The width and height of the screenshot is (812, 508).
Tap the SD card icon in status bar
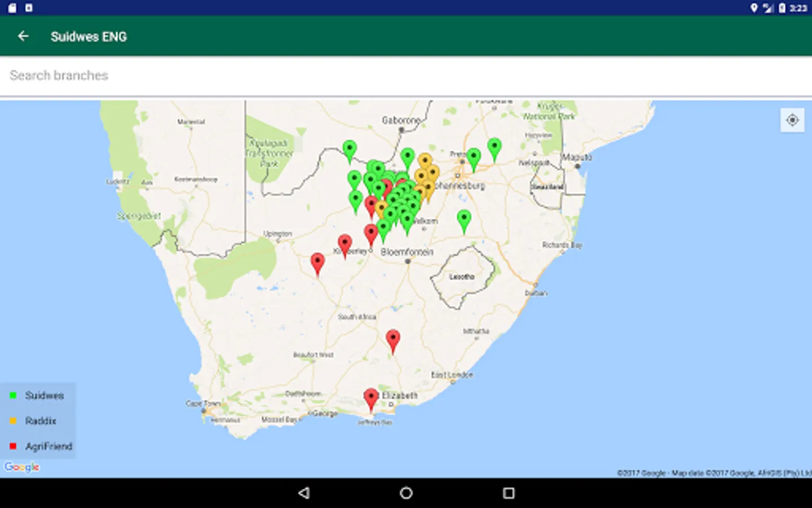point(12,7)
